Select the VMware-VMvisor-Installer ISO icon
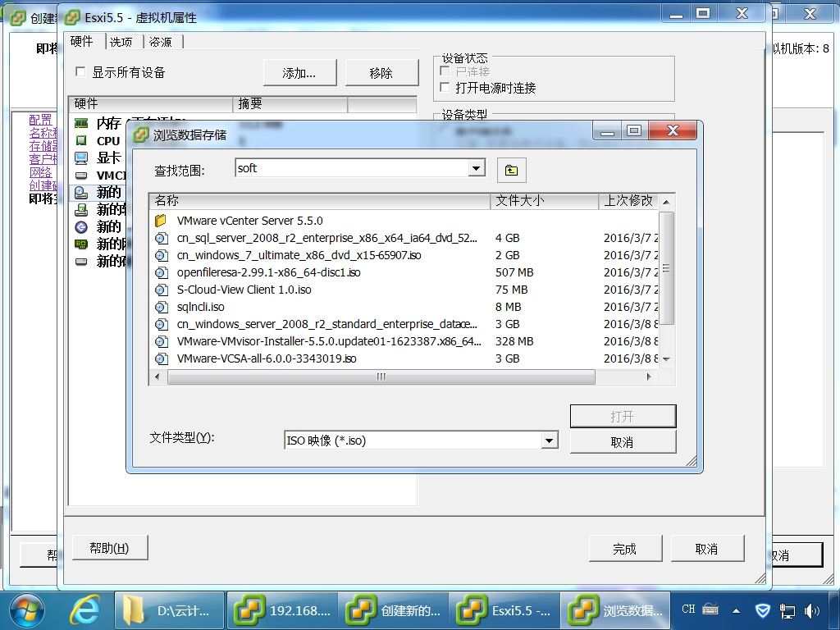 162,341
